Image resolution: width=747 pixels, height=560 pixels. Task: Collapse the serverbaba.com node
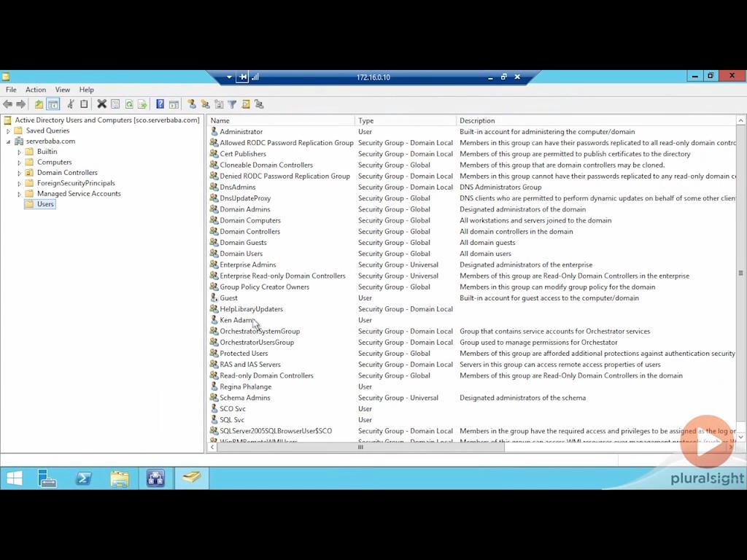point(7,141)
